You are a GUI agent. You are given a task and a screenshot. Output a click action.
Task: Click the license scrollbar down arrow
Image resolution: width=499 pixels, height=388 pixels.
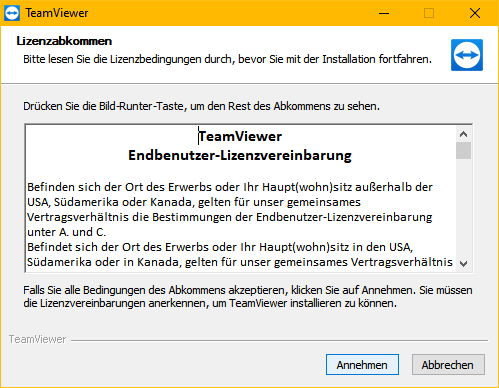click(x=463, y=264)
